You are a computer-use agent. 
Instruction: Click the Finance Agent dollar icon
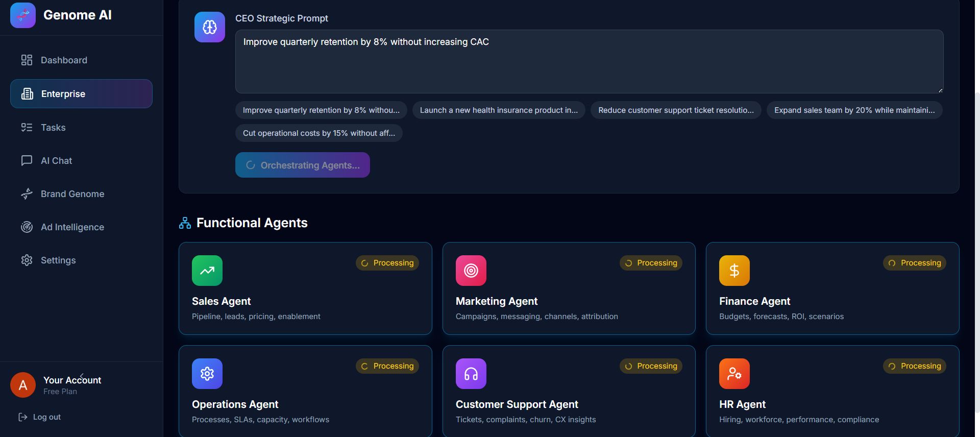click(x=734, y=271)
